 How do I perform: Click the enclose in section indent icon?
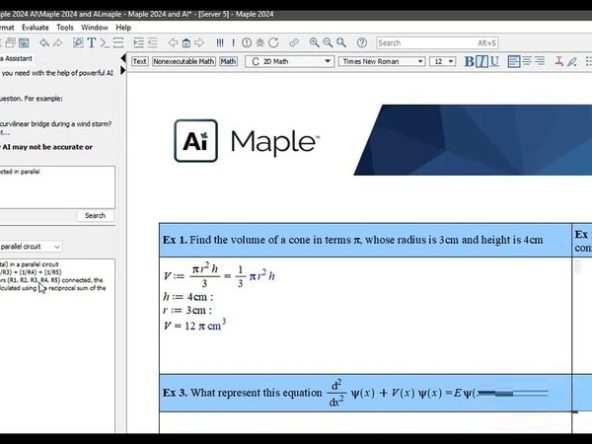139,43
